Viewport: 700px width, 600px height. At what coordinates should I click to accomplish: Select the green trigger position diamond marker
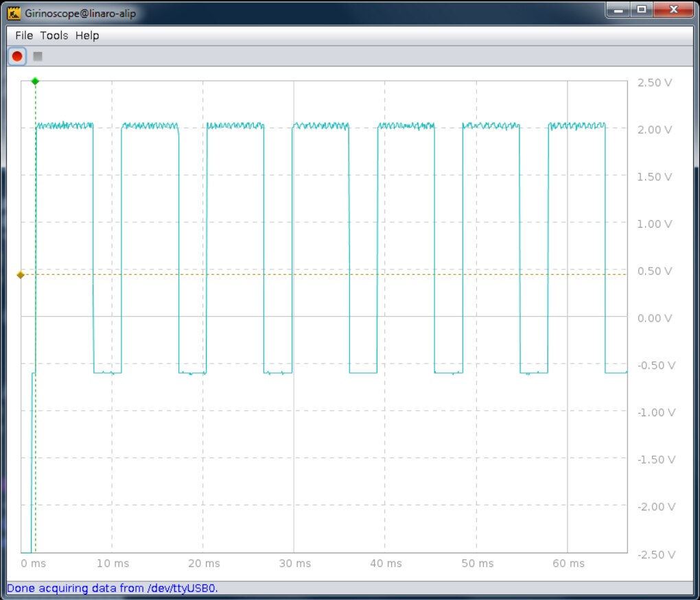coord(35,82)
